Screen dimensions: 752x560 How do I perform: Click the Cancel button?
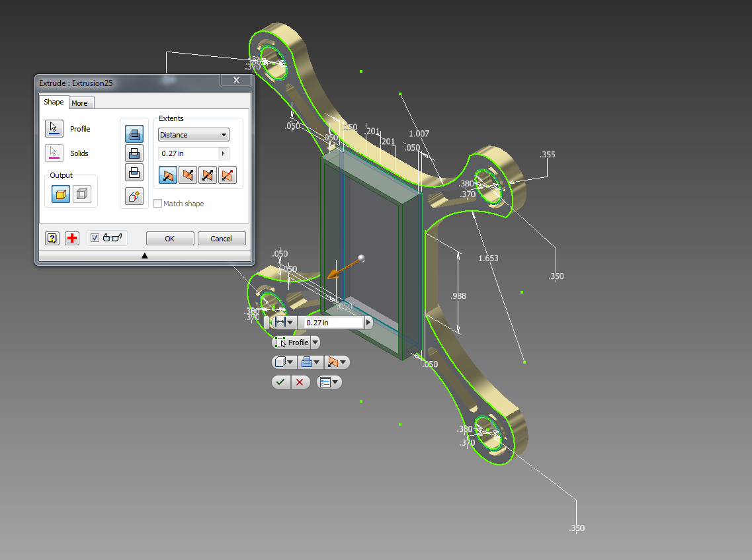click(221, 238)
